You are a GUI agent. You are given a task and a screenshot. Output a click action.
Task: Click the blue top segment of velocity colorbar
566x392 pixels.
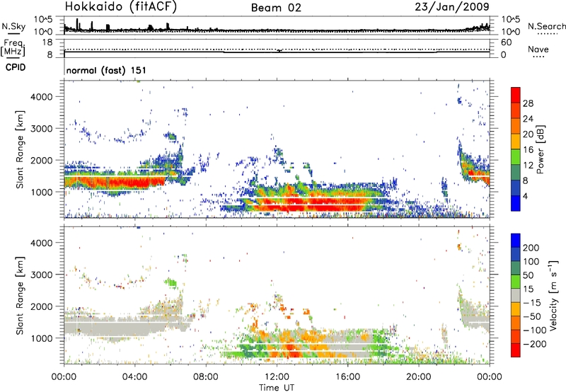click(x=516, y=241)
